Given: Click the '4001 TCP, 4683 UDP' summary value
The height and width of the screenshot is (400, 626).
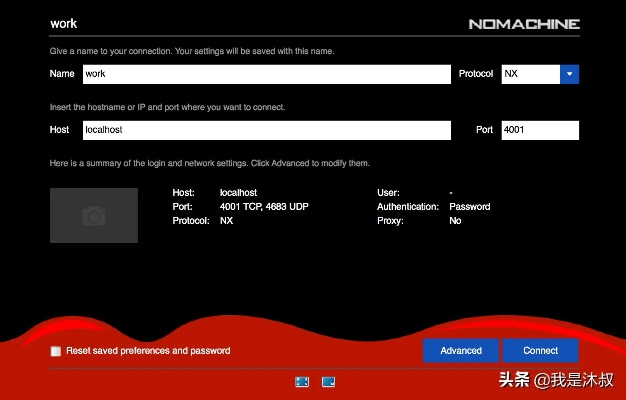Looking at the screenshot, I should coord(264,207).
